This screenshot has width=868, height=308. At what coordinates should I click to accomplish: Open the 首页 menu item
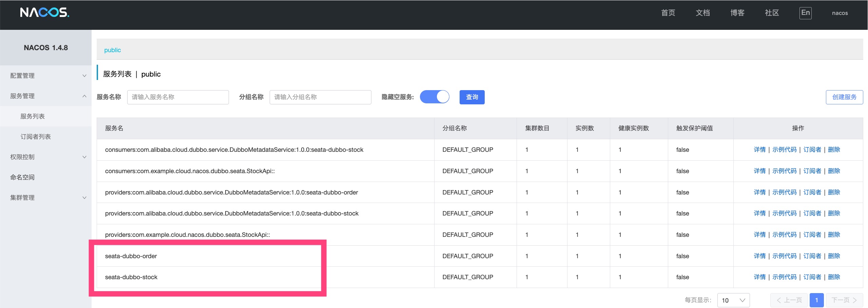point(668,13)
